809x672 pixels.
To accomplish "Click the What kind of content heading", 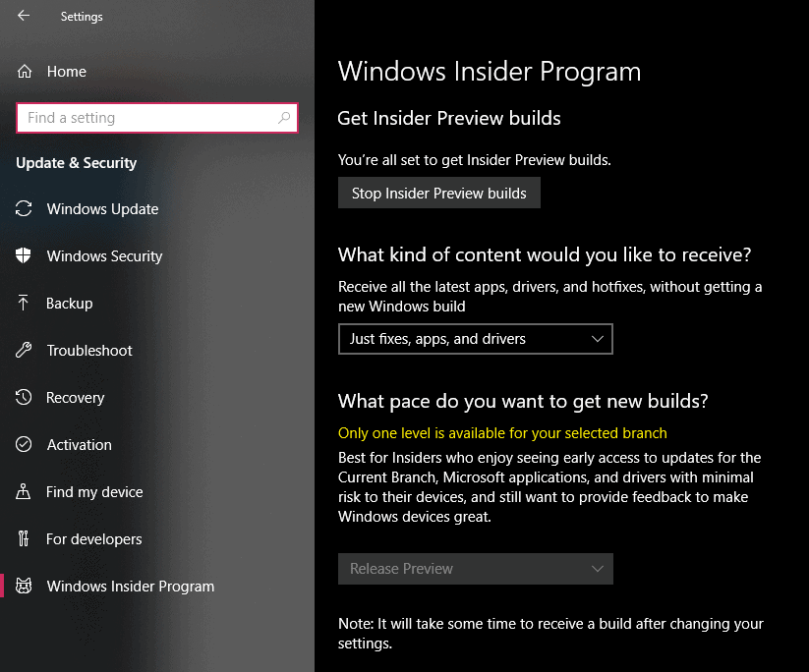I will pyautogui.click(x=545, y=254).
